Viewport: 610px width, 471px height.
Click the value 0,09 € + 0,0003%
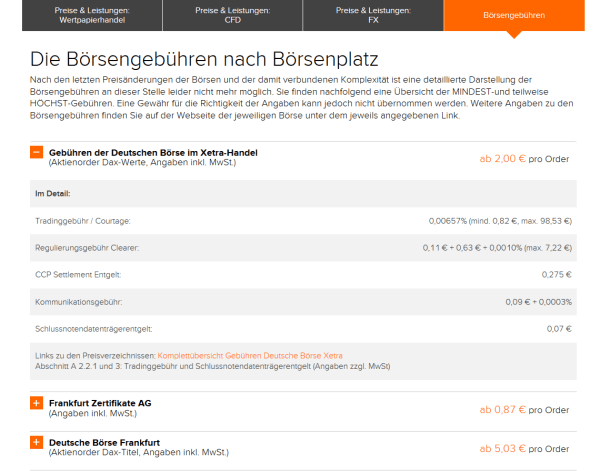click(539, 302)
